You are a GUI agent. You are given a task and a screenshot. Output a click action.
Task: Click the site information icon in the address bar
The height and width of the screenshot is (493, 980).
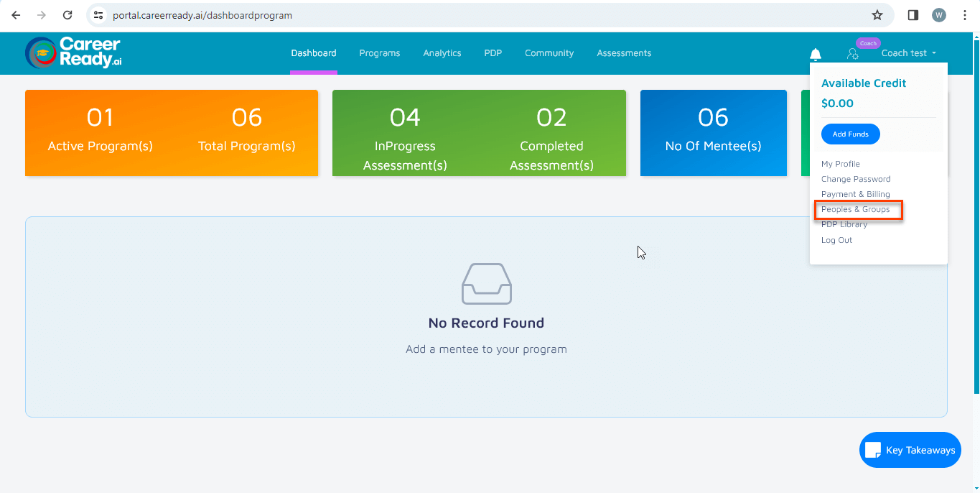coord(99,15)
